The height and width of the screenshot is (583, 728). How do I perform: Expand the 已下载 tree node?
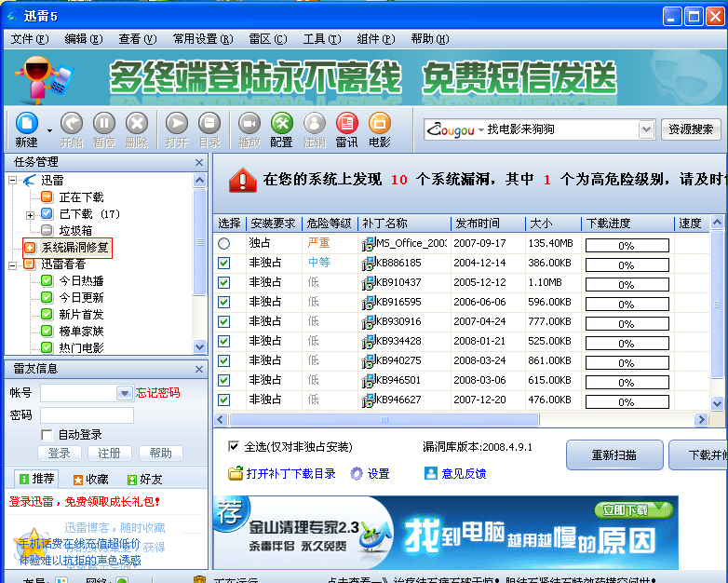31,214
